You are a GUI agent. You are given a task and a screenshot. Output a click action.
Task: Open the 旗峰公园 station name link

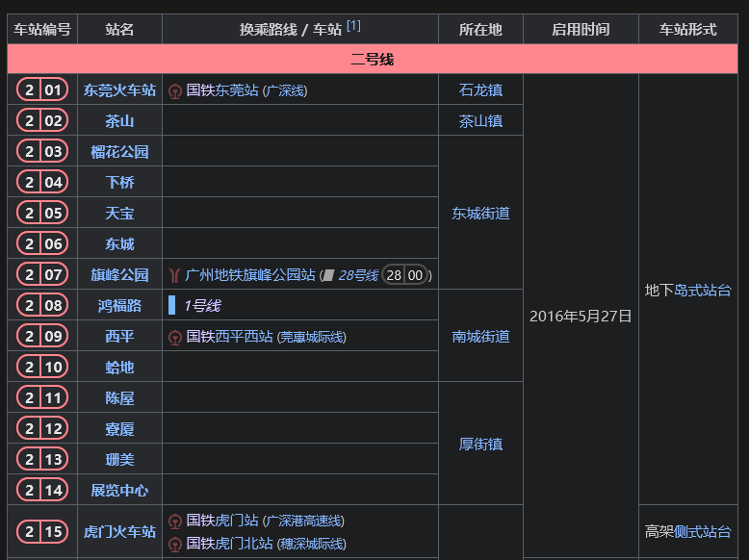point(119,275)
